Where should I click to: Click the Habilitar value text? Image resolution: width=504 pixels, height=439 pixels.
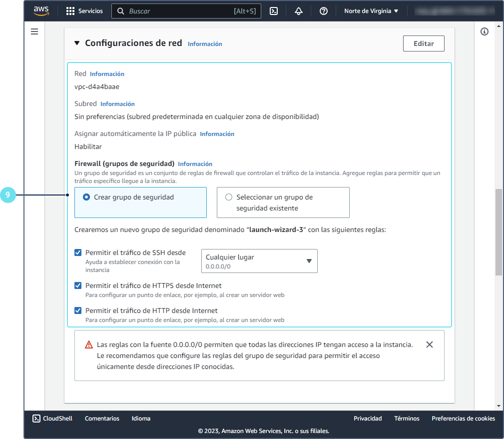88,147
